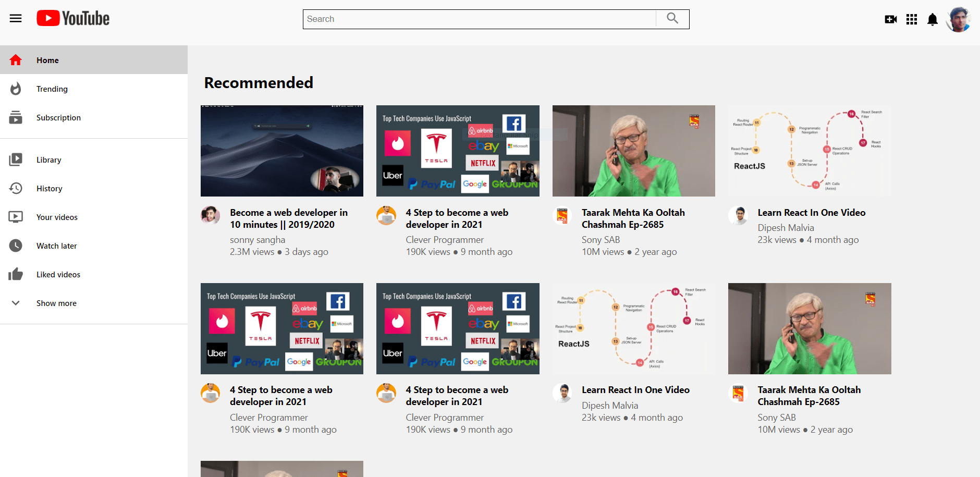Click the YouTube logo

73,18
